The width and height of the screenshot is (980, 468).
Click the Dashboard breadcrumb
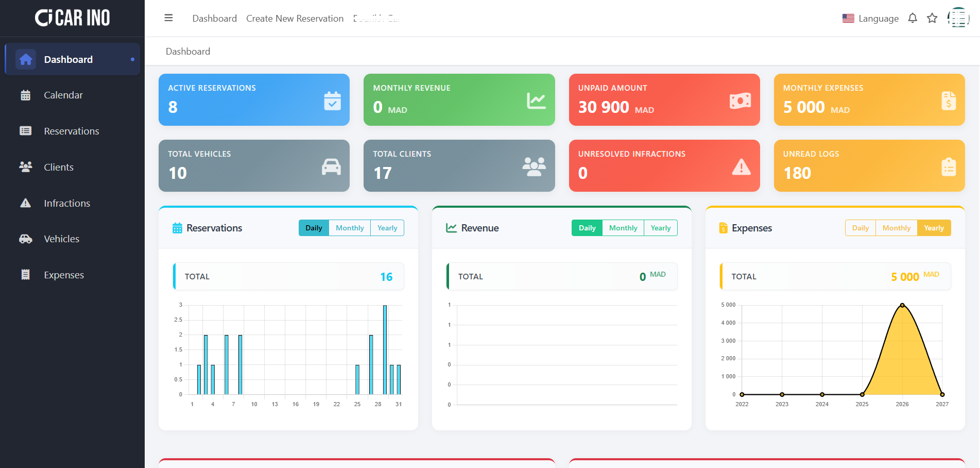[188, 51]
